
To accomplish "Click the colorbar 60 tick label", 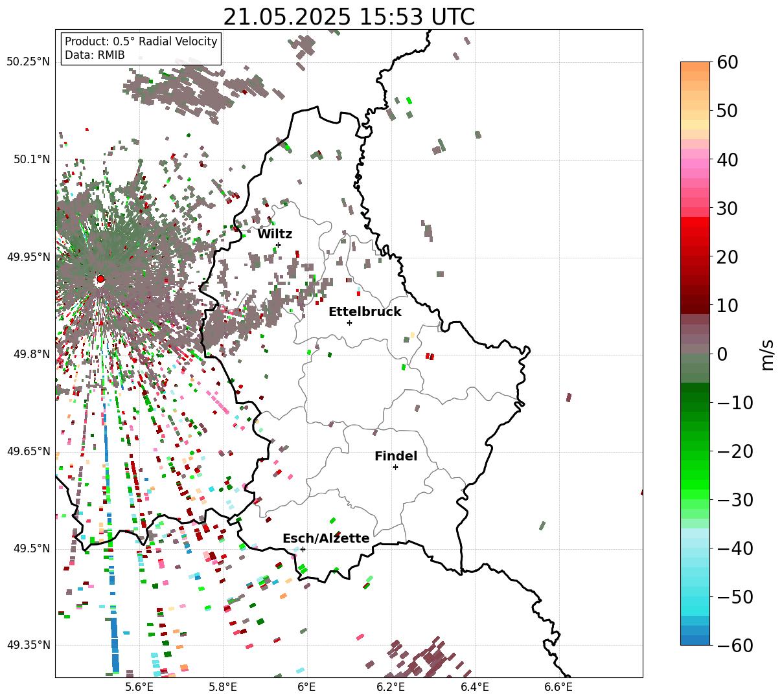I will (x=727, y=62).
